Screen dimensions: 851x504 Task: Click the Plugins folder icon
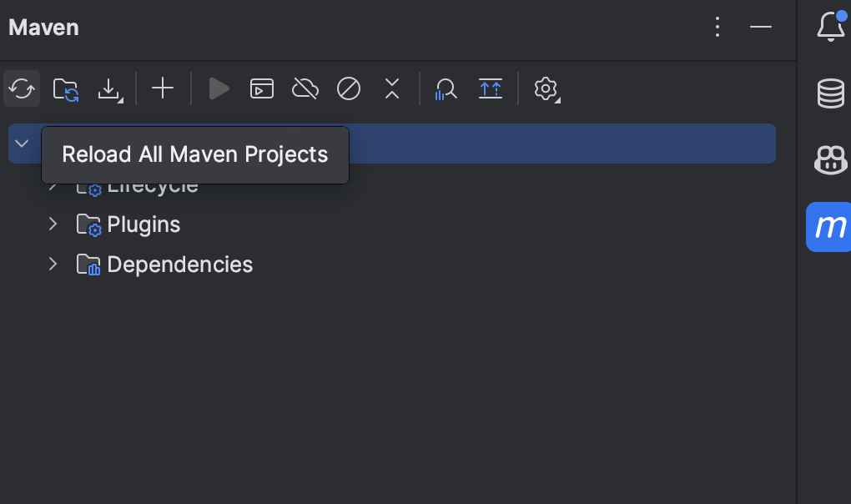point(88,224)
